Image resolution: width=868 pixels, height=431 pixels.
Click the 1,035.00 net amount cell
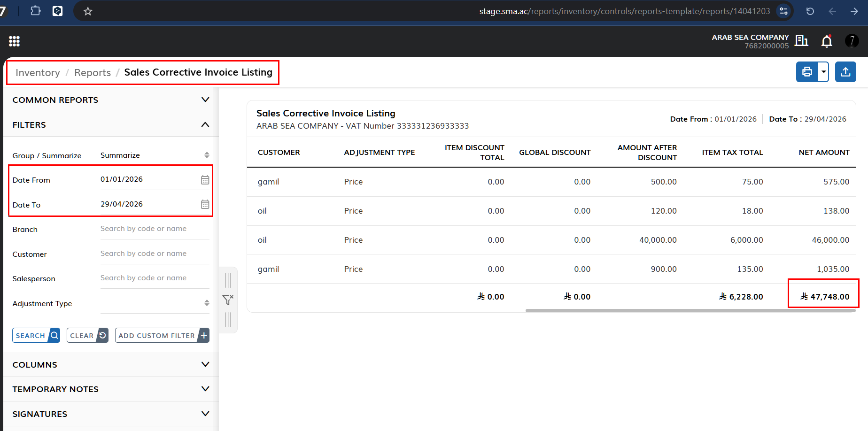tap(833, 269)
